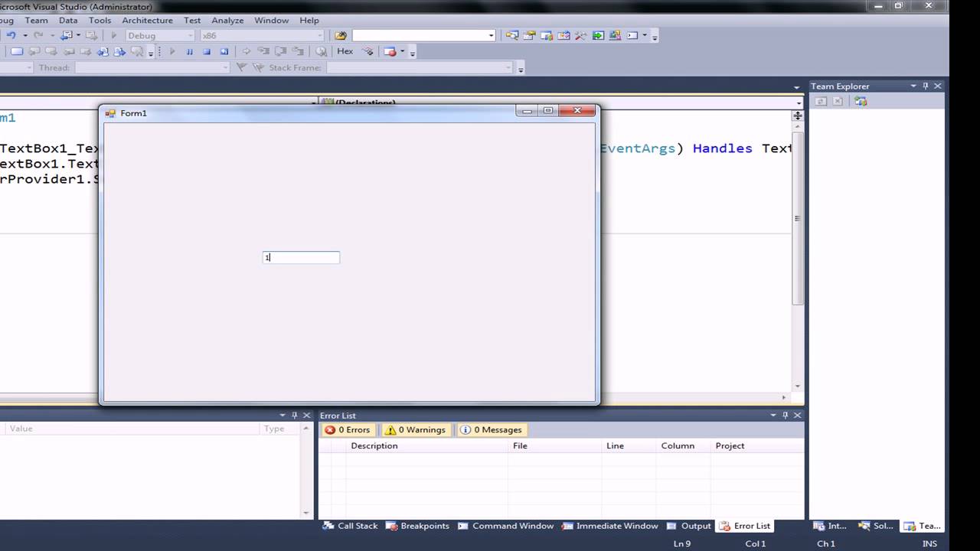Screen dimensions: 980x551
Task: Open the Debug configuration dropdown
Action: tap(189, 35)
